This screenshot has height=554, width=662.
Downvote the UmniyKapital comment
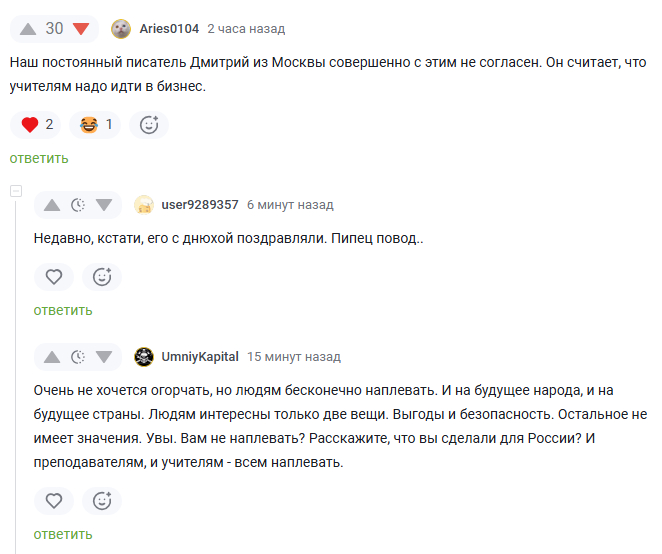[105, 357]
